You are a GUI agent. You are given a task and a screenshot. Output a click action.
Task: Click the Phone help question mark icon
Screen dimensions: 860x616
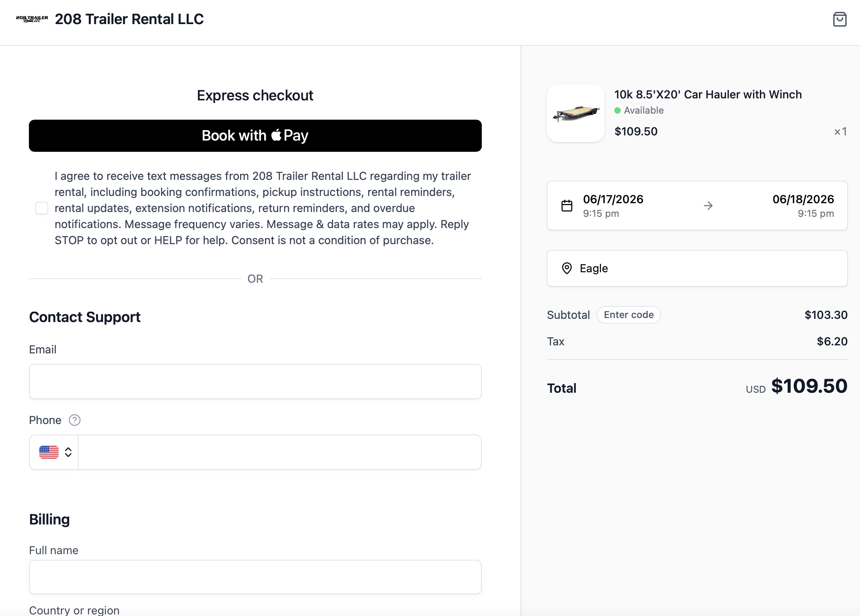click(x=75, y=420)
